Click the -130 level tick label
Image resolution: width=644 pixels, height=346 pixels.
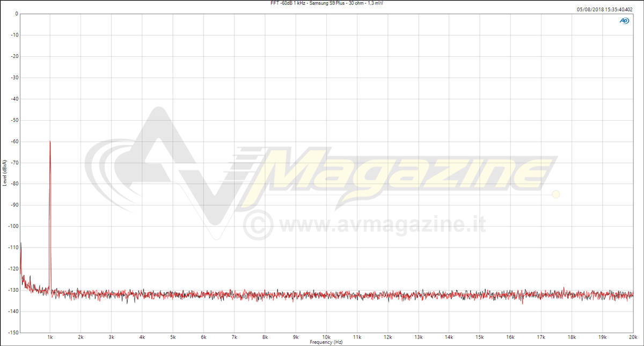point(14,290)
